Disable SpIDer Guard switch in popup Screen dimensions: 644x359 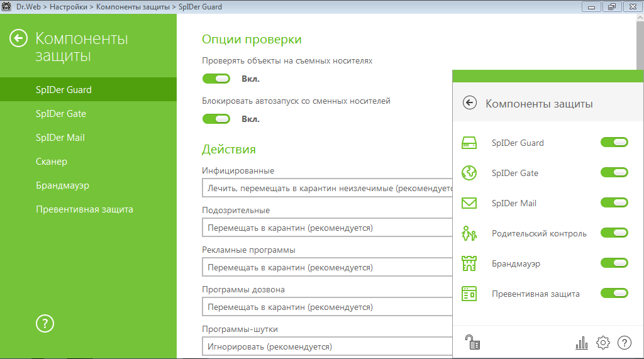click(x=614, y=142)
